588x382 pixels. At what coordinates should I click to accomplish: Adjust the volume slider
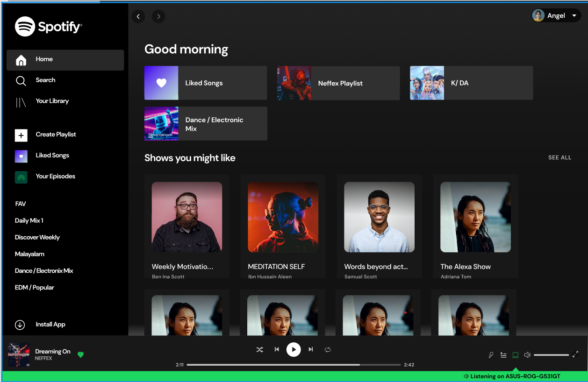(x=552, y=355)
